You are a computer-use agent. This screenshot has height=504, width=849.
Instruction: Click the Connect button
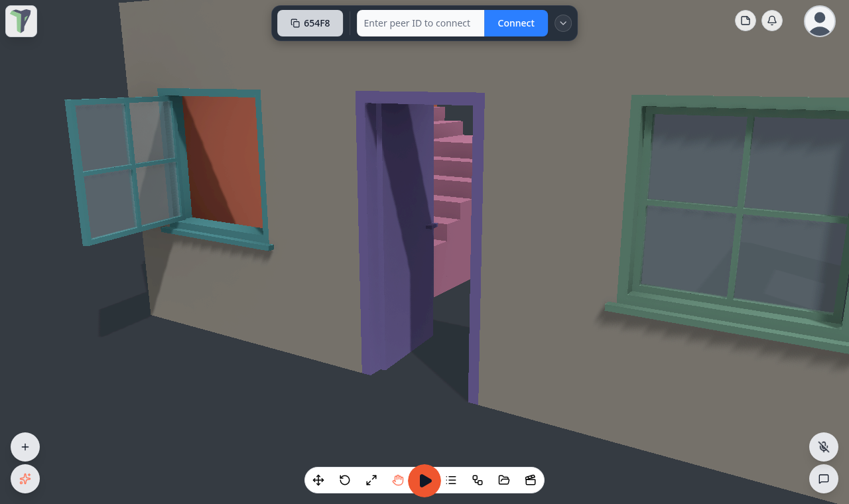click(516, 23)
